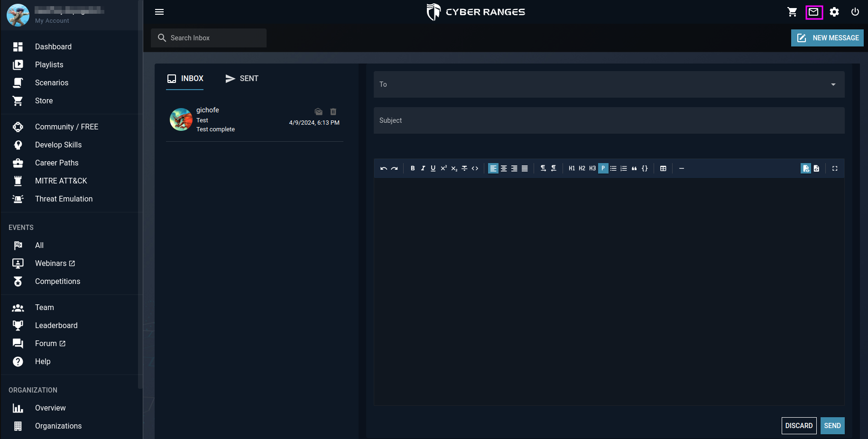Viewport: 868px width, 439px height.
Task: Mark the gichofe message as read
Action: [318, 111]
